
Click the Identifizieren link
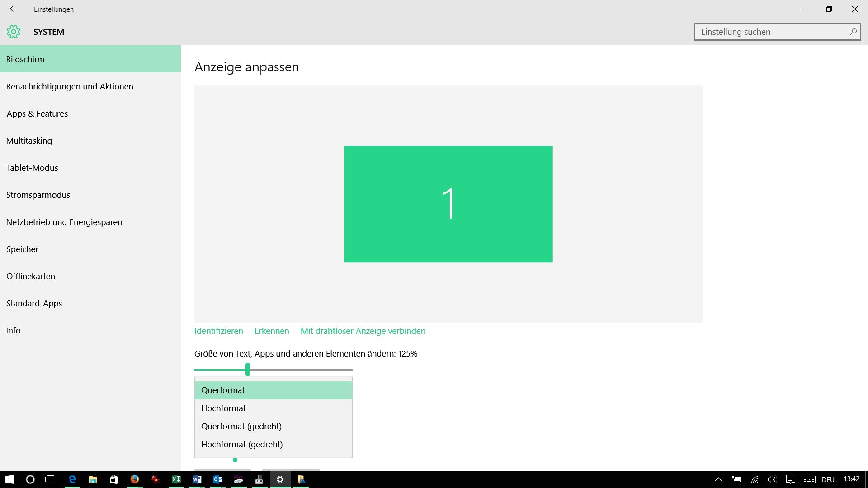tap(218, 331)
